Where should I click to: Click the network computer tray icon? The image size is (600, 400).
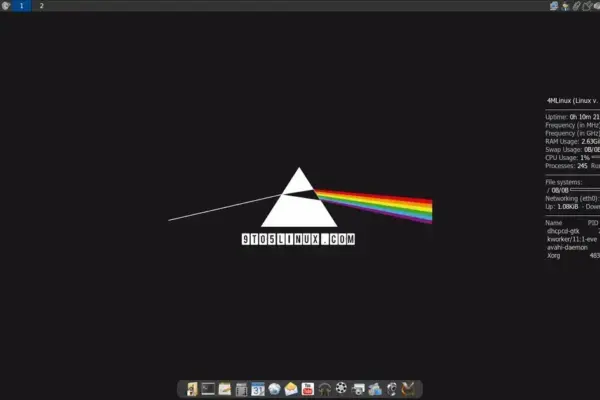[x=554, y=6]
